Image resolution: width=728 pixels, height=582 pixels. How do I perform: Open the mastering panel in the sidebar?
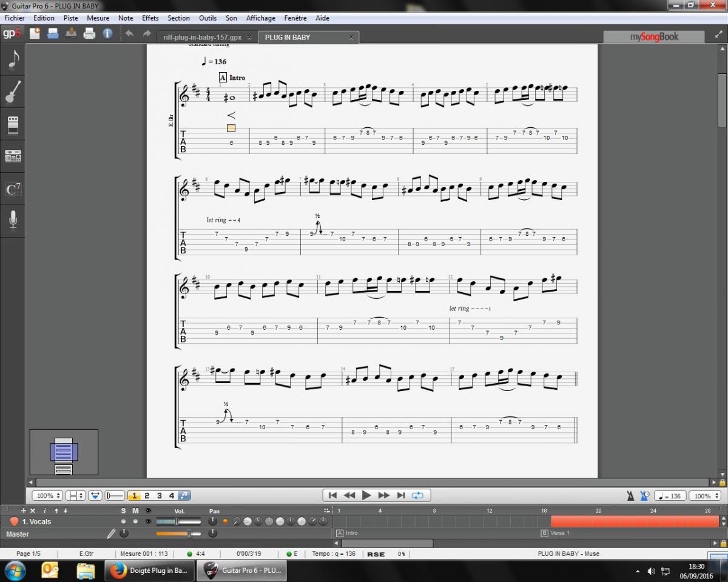pos(13,156)
